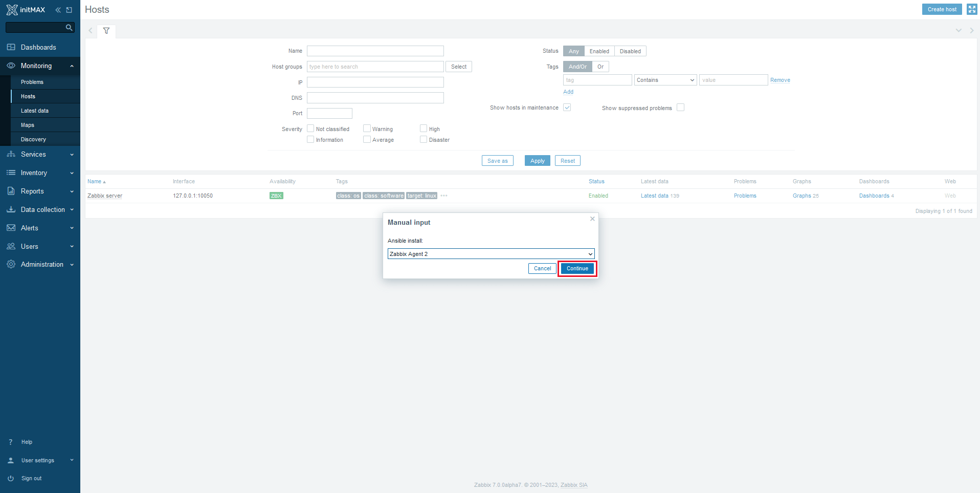Toggle kiosk fullscreen mode icon

click(x=972, y=9)
